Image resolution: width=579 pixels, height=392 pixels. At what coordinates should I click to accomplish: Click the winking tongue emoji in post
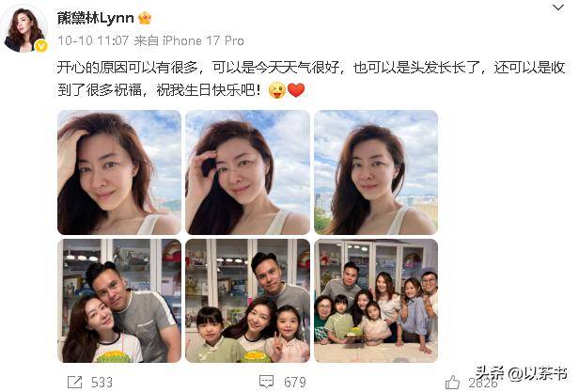point(277,90)
